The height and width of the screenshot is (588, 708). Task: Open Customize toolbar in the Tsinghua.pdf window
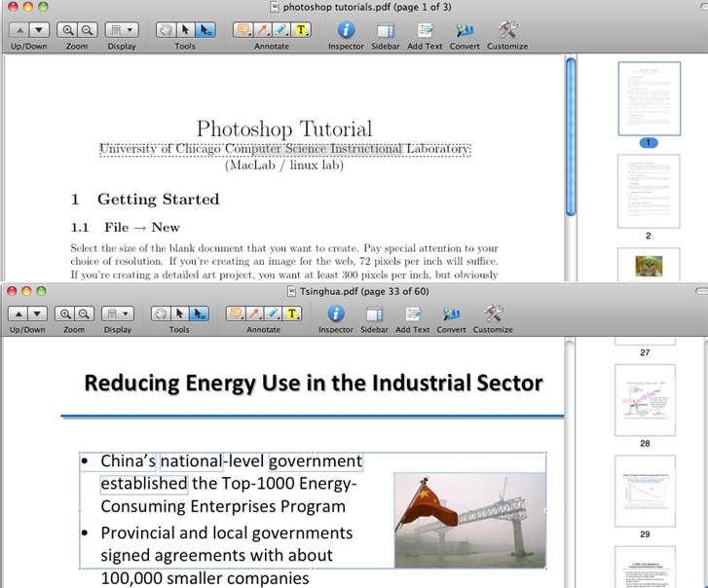click(493, 313)
